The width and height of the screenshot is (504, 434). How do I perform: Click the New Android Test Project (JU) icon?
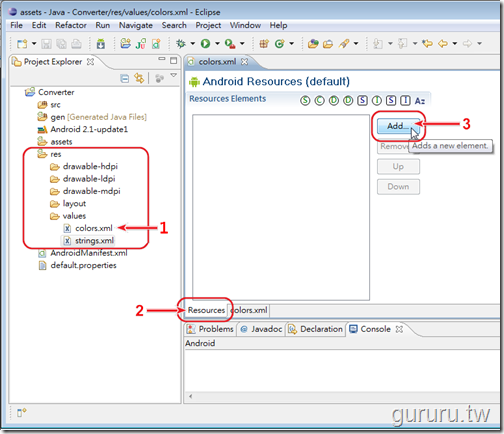point(141,44)
